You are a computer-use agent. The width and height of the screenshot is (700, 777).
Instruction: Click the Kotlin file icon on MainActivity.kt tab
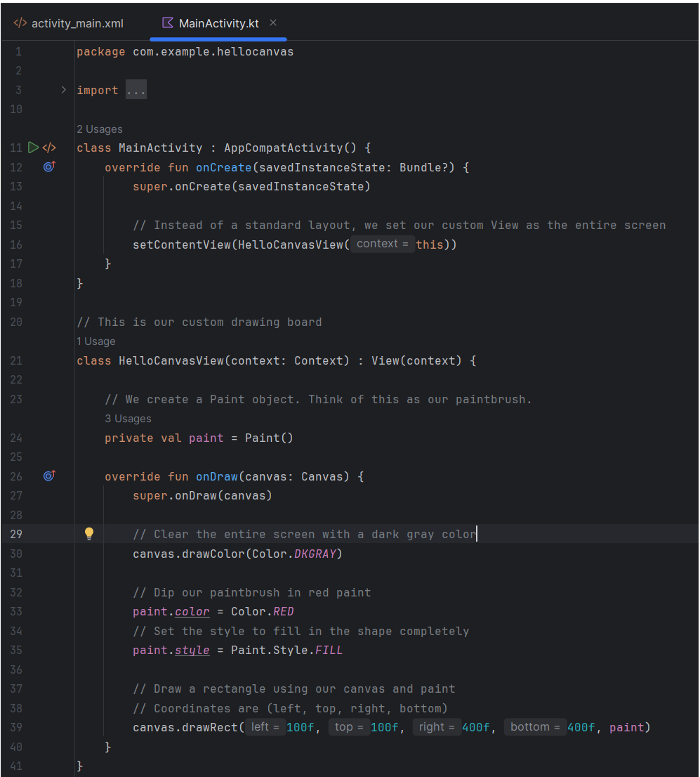tap(168, 22)
